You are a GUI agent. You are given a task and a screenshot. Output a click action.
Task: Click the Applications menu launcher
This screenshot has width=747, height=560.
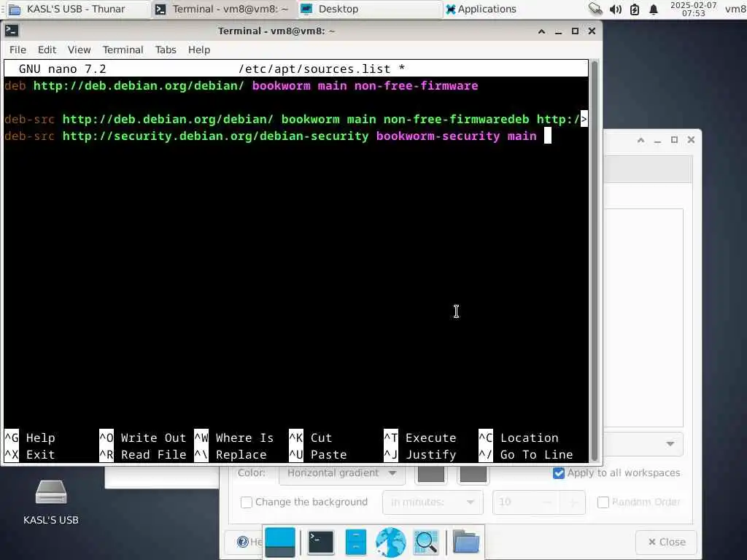pos(481,9)
